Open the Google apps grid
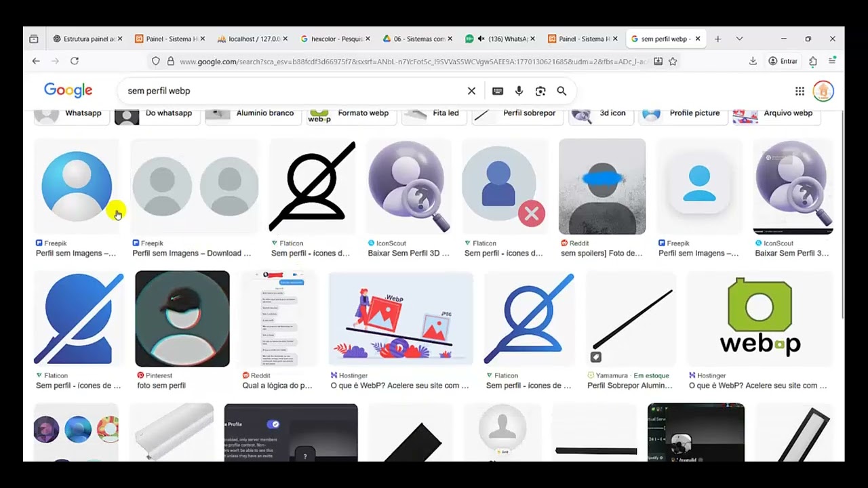This screenshot has width=868, height=488. tap(800, 91)
